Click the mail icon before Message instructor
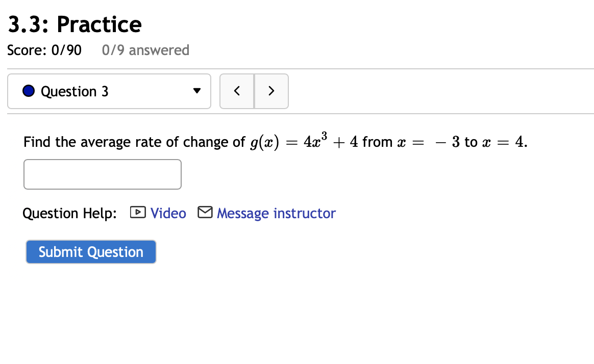 [205, 212]
